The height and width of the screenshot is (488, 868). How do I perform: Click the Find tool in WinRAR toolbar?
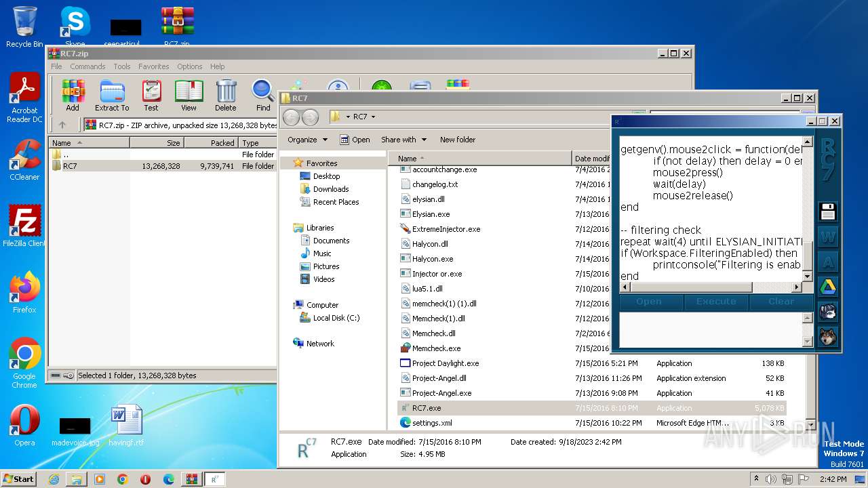click(263, 96)
